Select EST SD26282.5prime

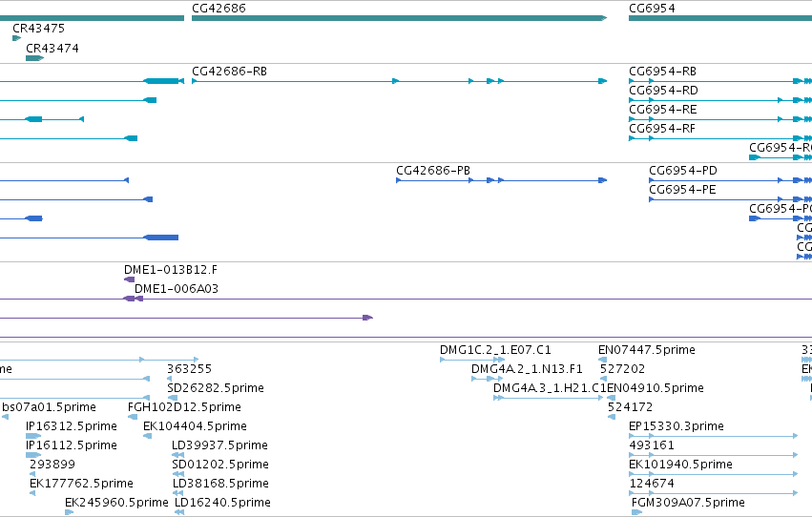coord(216,388)
